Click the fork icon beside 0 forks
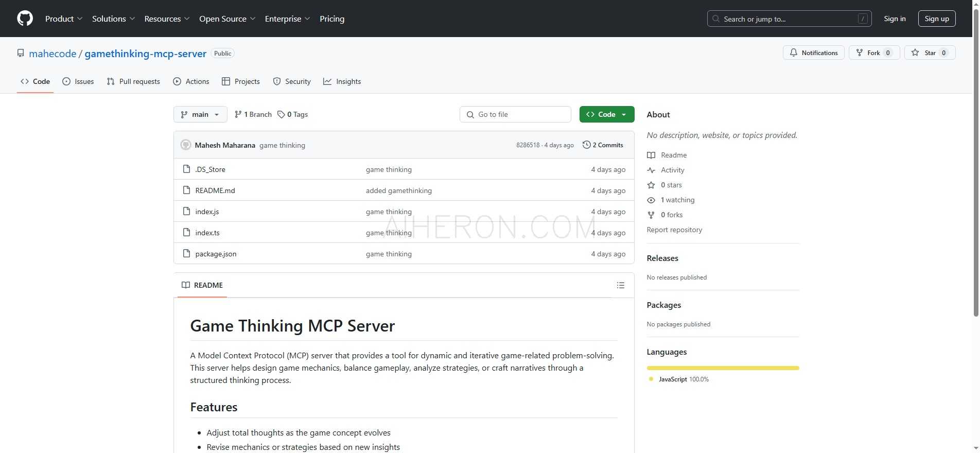 point(651,215)
